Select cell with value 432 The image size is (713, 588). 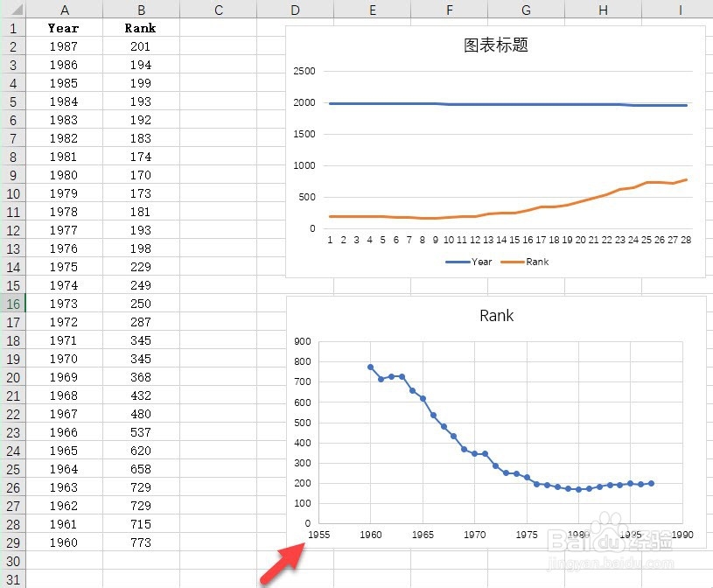click(x=141, y=395)
